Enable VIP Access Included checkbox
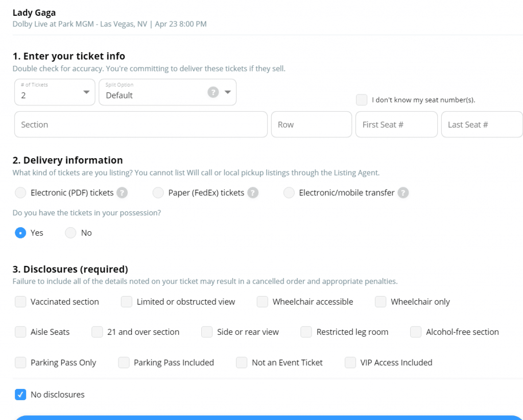This screenshot has width=523, height=420. click(350, 362)
